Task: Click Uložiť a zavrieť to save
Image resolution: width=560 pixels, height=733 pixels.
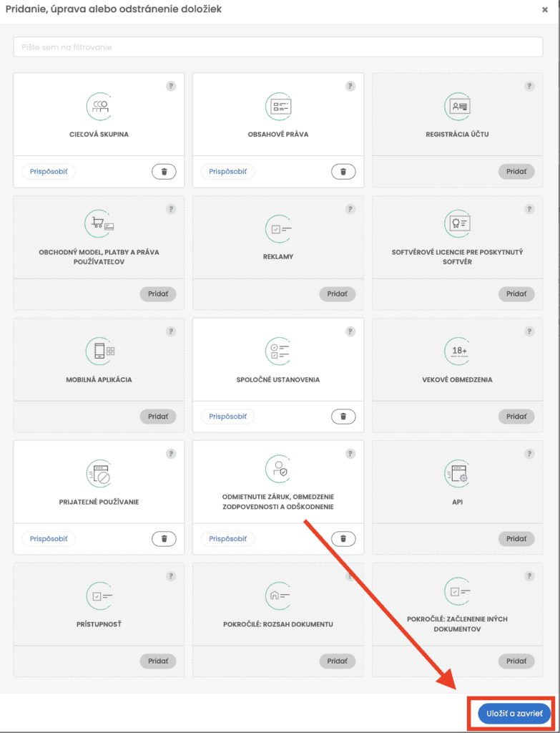Action: (x=514, y=714)
